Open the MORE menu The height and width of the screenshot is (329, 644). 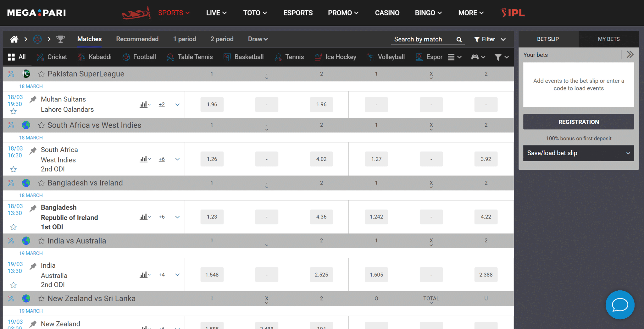pyautogui.click(x=471, y=13)
